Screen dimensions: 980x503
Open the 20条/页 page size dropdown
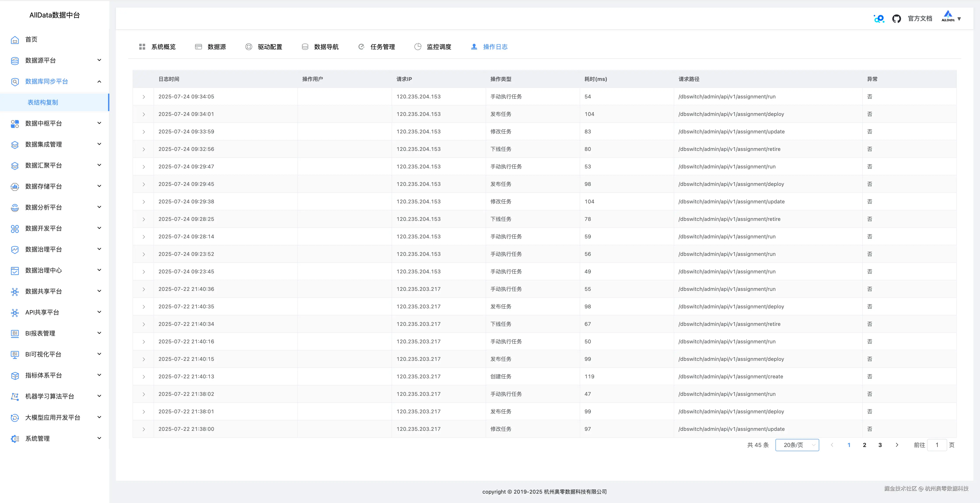tap(797, 445)
